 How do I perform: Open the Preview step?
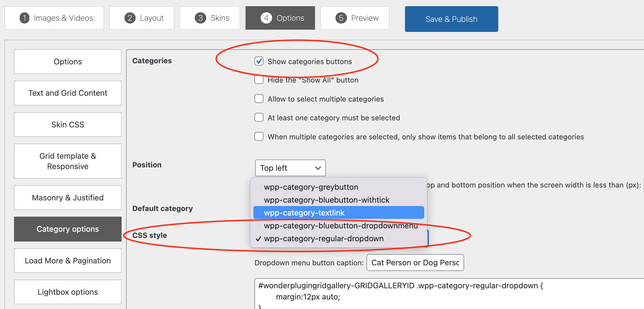click(355, 18)
